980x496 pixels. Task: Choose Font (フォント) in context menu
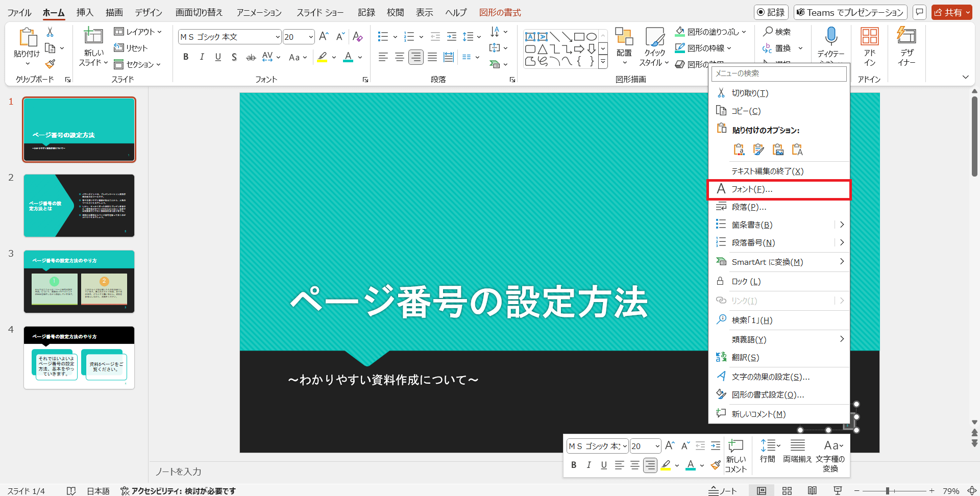(779, 189)
